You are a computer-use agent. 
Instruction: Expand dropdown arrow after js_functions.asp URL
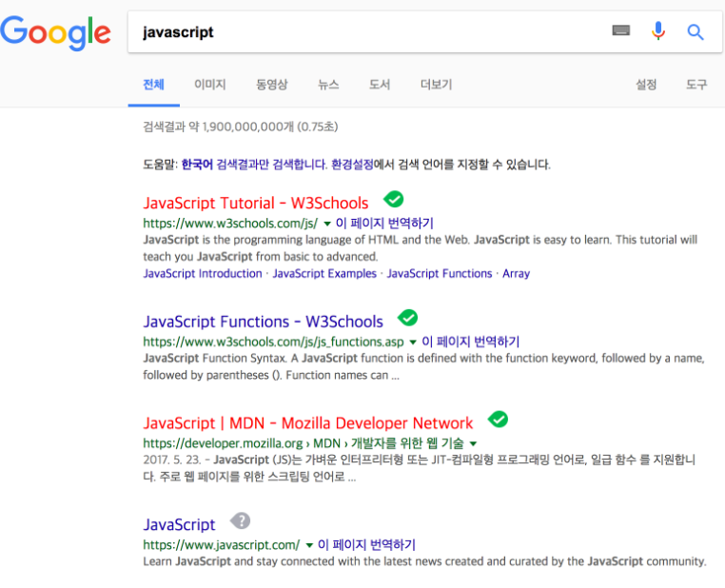tap(413, 343)
